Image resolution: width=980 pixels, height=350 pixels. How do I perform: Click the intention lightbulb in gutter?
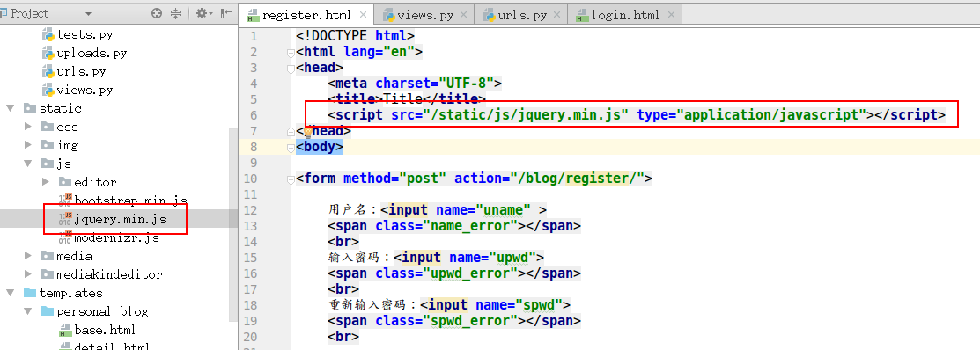307,131
